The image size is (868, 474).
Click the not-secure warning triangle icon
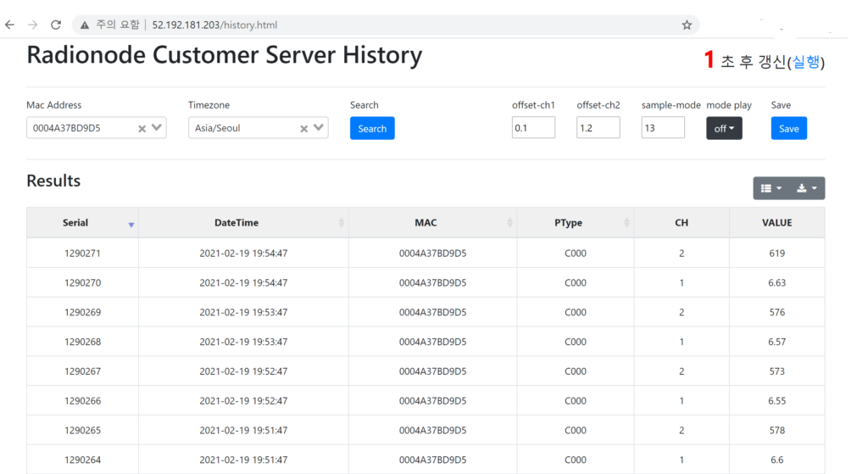click(85, 25)
